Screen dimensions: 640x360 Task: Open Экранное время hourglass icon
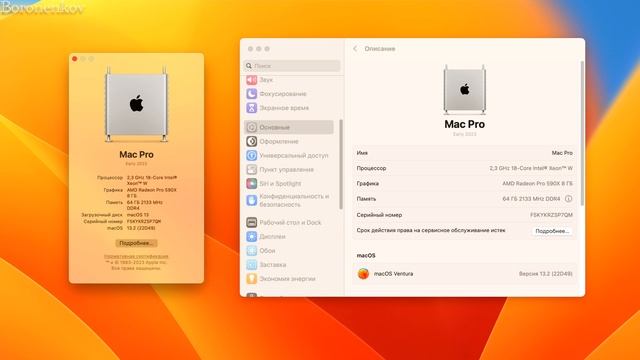pos(251,108)
